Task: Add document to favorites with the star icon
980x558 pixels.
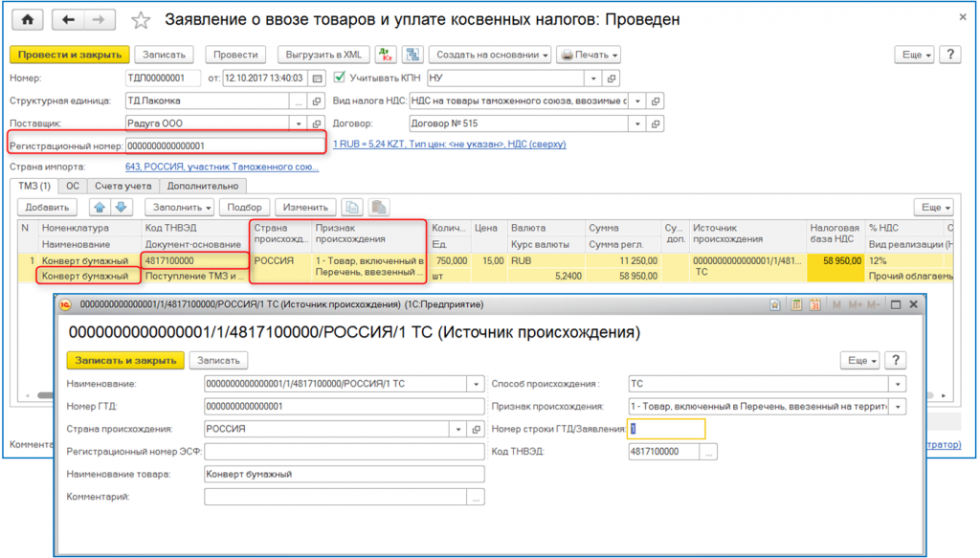Action: coord(141,19)
